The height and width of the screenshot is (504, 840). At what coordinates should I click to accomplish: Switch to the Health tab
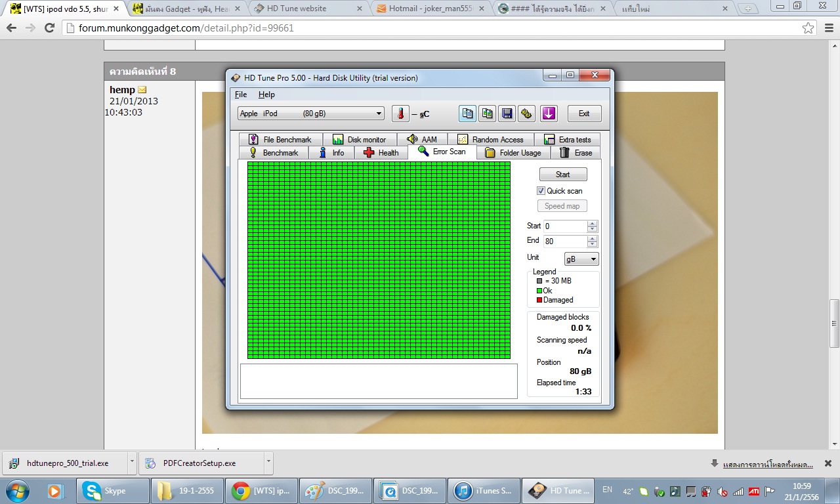click(381, 153)
